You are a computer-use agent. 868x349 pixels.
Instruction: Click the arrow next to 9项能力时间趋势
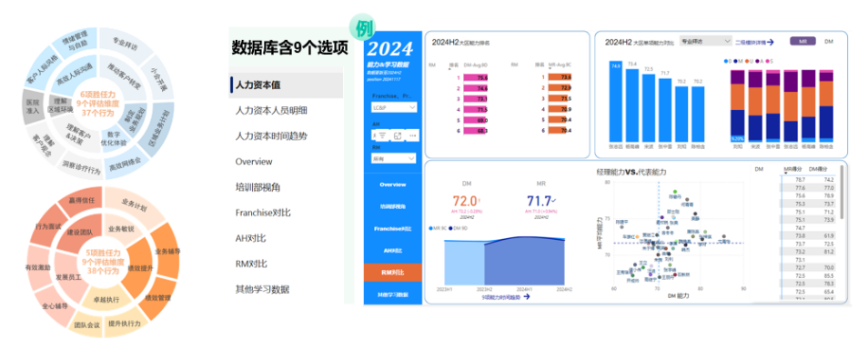click(527, 296)
